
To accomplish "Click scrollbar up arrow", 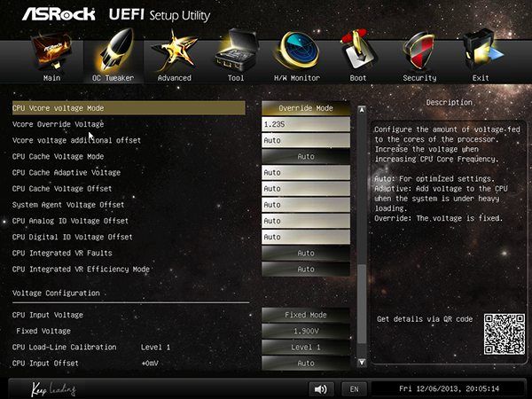I will [x=362, y=110].
